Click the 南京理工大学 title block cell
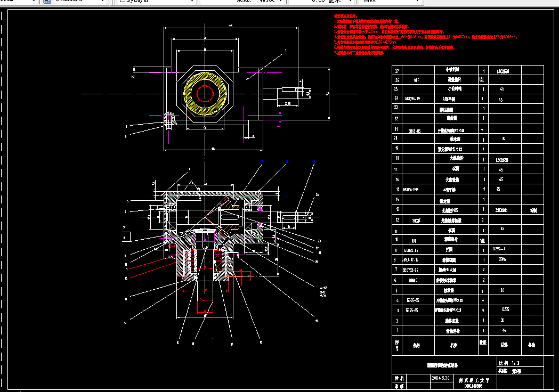Image resolution: width=559 pixels, height=392 pixels. point(474,382)
